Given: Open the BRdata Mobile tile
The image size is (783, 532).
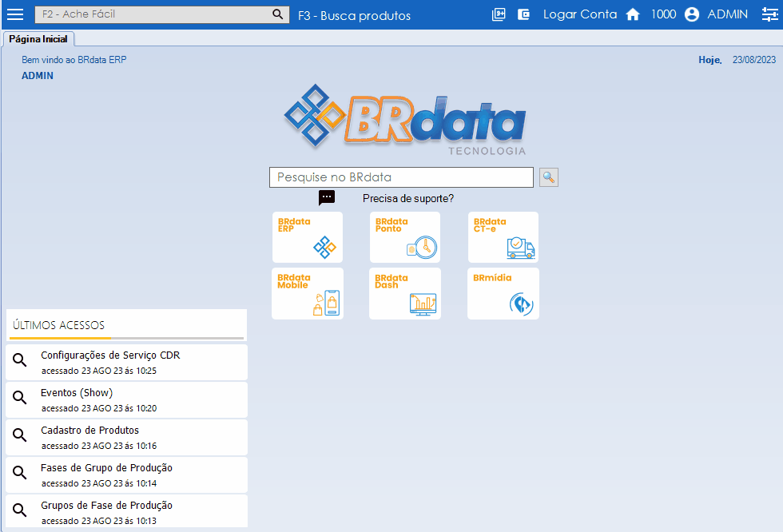Looking at the screenshot, I should [x=308, y=294].
